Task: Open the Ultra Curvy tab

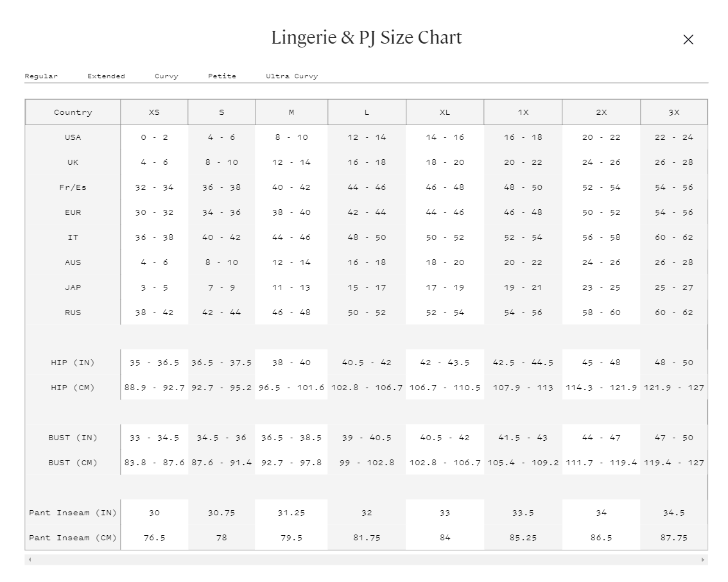Action: click(x=292, y=76)
